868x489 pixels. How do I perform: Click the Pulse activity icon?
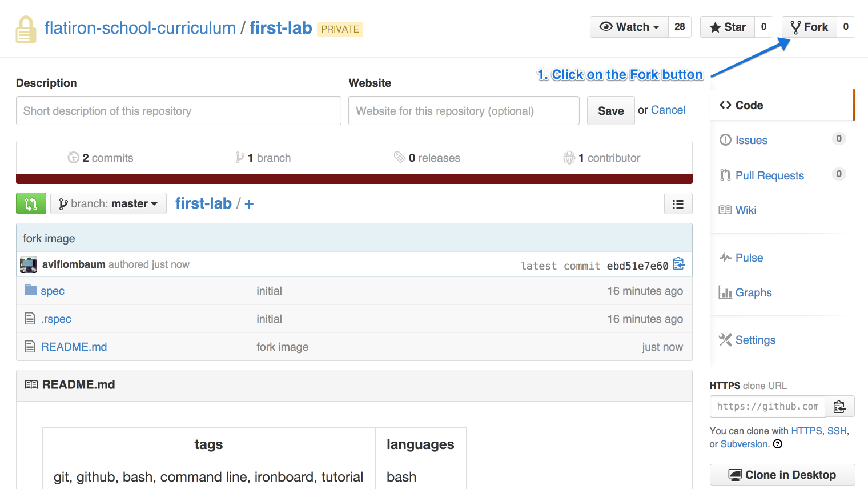pos(725,257)
